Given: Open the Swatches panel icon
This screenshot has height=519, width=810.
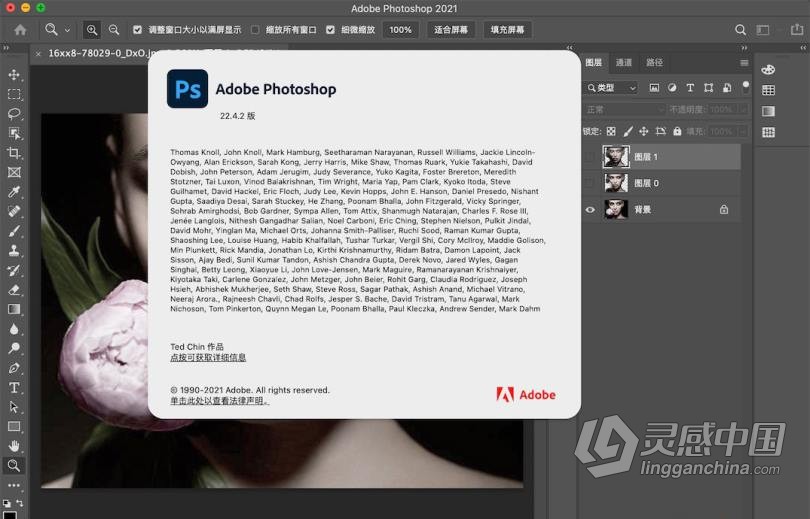Looking at the screenshot, I should tap(768, 90).
